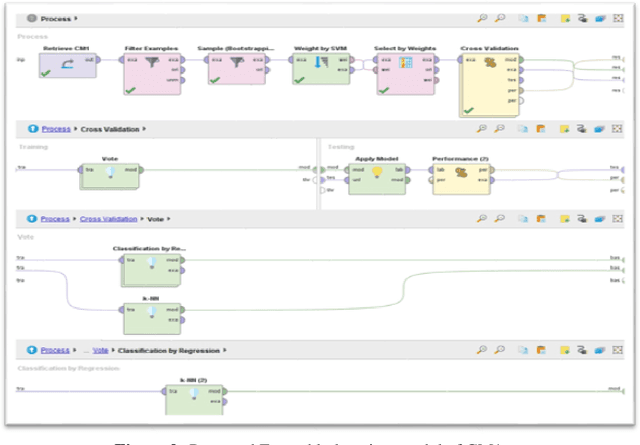Image resolution: width=640 pixels, height=445 pixels.
Task: Click the blue up-arrow icon in the Classification by Regression bar
Action: (32, 350)
